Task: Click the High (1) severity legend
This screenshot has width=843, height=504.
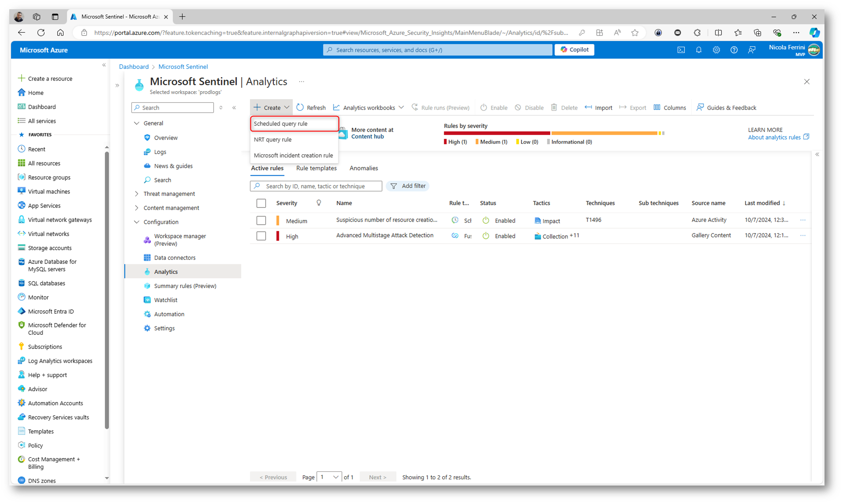Action: pyautogui.click(x=456, y=142)
